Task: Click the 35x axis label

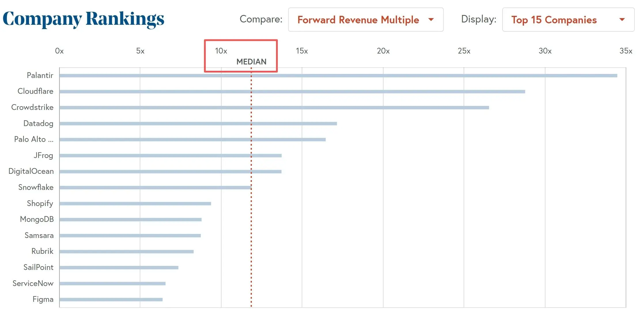Action: [626, 51]
